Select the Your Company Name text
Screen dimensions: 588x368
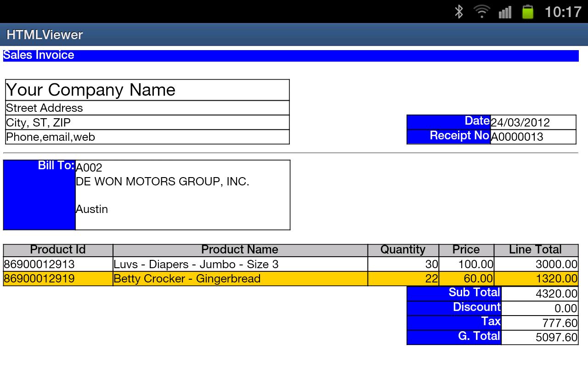(90, 90)
